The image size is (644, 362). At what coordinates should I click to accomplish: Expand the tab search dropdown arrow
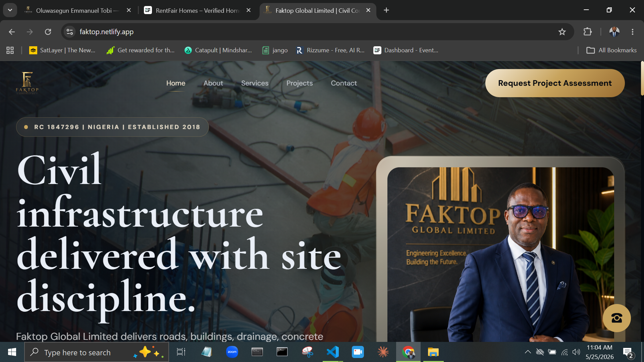[x=10, y=10]
